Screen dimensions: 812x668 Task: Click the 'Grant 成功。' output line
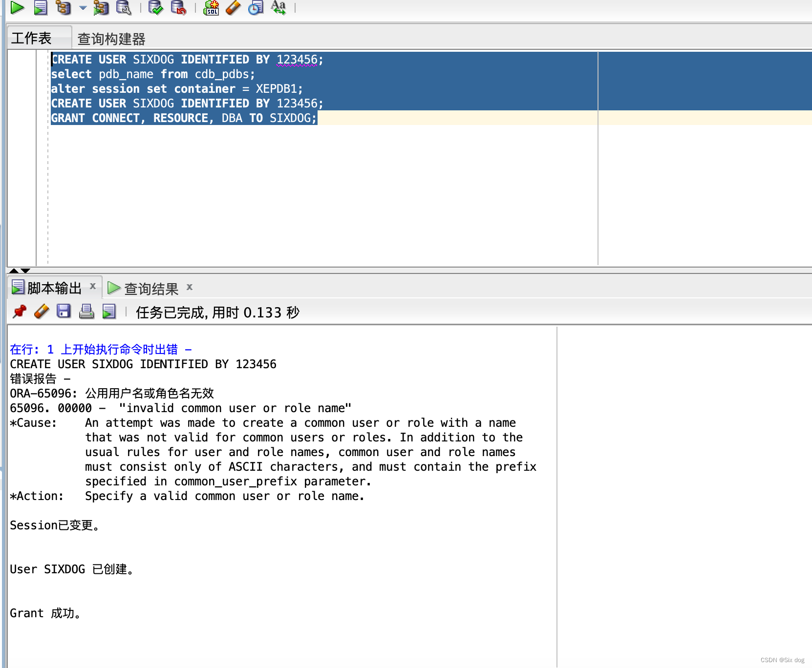click(45, 613)
